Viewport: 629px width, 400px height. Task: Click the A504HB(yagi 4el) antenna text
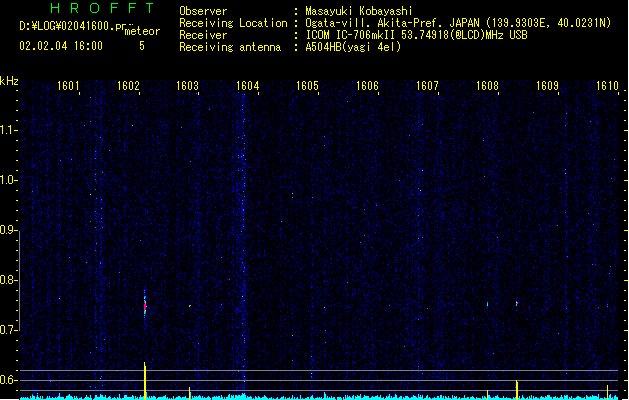[353, 47]
